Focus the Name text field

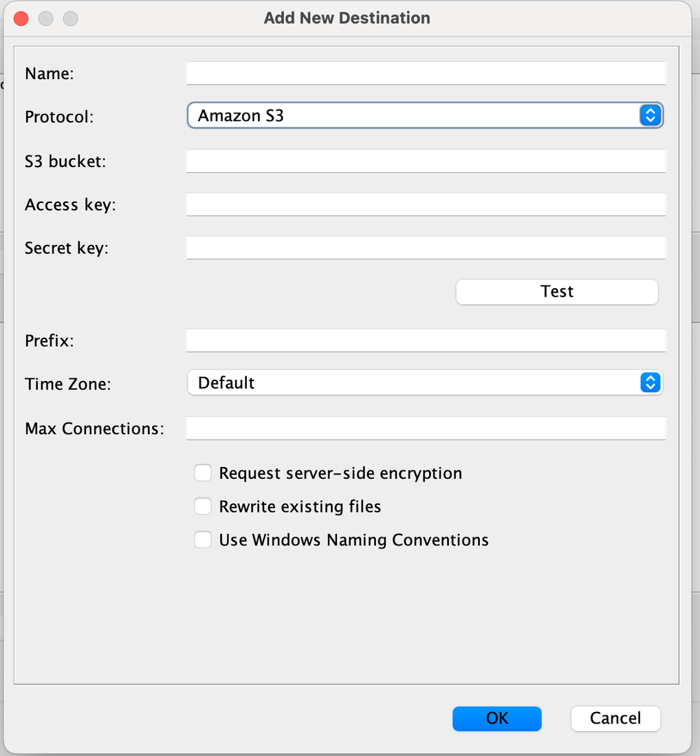point(426,74)
